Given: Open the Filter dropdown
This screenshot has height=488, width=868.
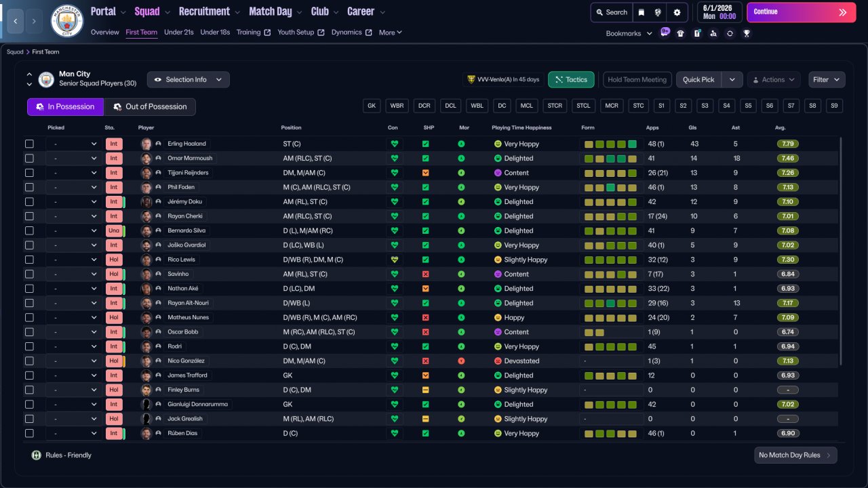Looking at the screenshot, I should 826,79.
